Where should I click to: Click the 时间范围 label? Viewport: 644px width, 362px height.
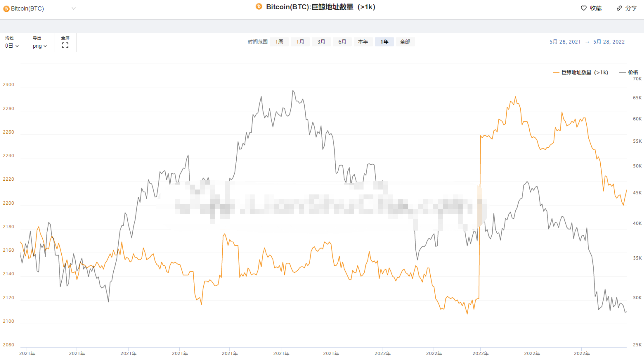coord(258,42)
